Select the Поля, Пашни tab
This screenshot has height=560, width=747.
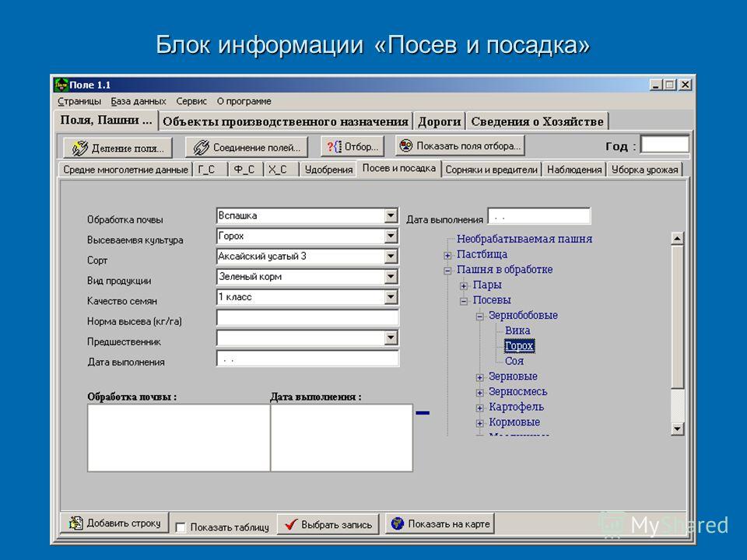106,120
